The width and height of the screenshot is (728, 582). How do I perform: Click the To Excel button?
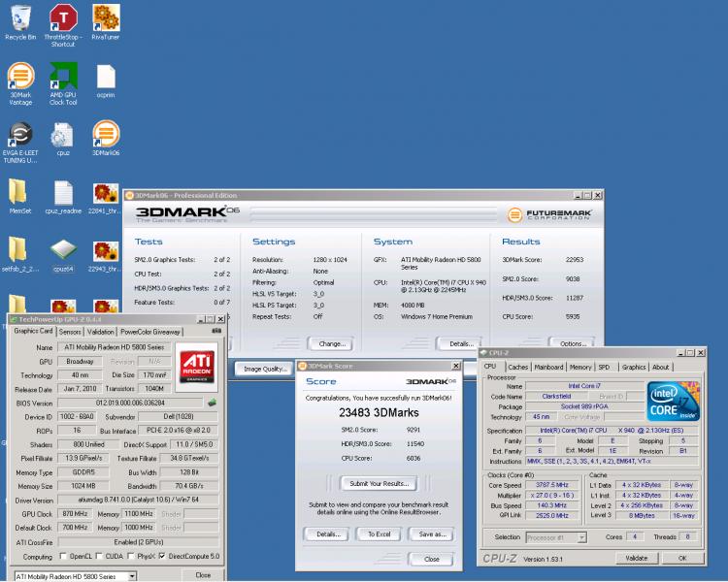point(380,534)
